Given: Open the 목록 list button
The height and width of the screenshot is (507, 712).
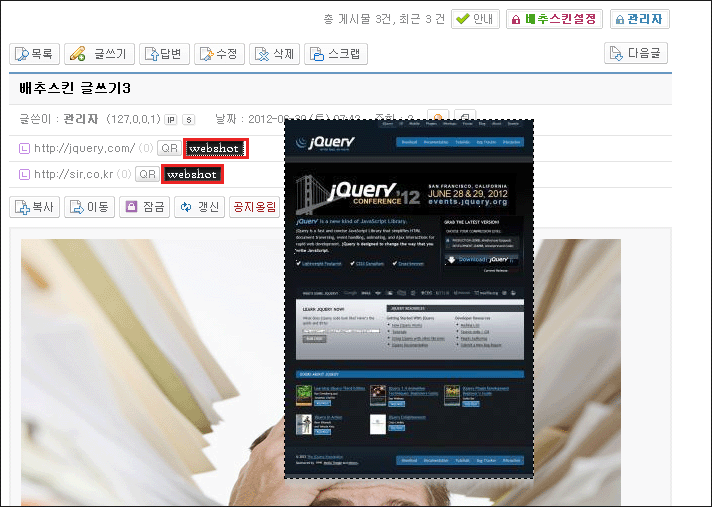Looking at the screenshot, I should coord(35,54).
